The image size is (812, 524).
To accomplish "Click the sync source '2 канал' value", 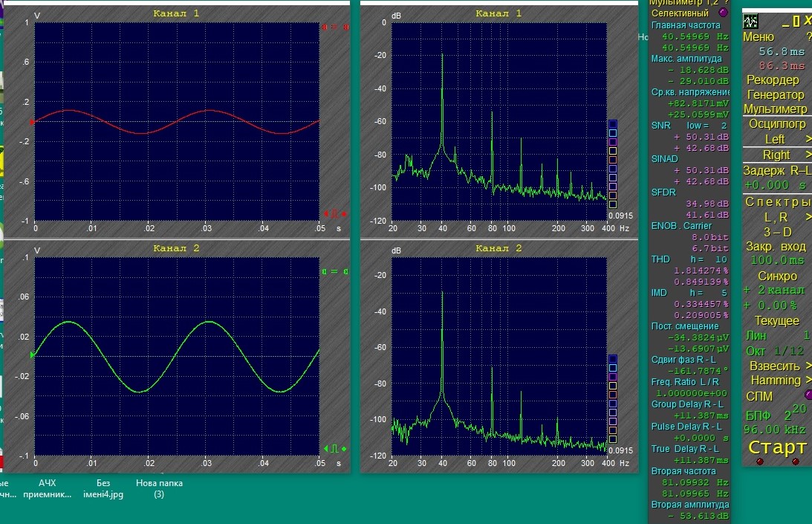I will click(782, 291).
